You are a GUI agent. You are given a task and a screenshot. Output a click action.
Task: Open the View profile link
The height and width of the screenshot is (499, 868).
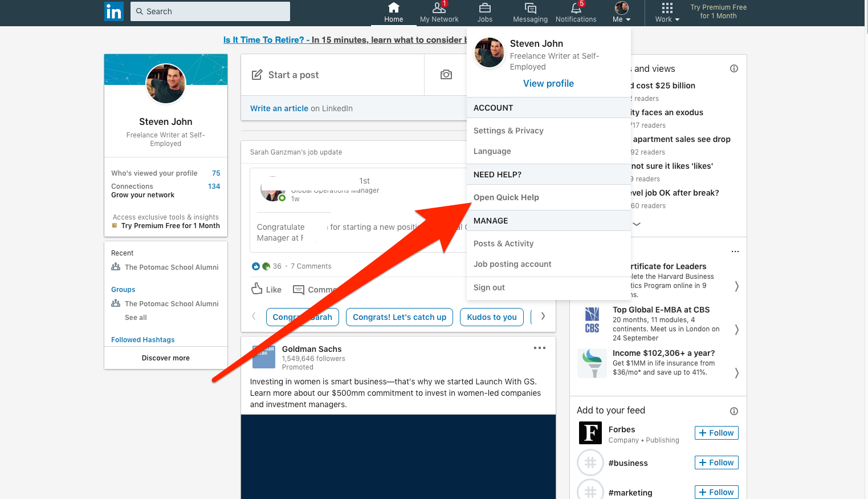(548, 83)
